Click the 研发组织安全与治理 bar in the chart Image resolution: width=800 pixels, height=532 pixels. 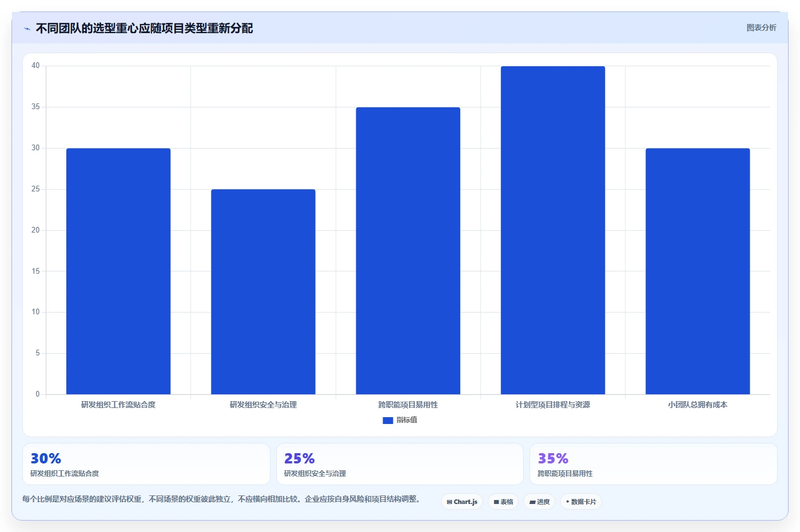coord(263,292)
